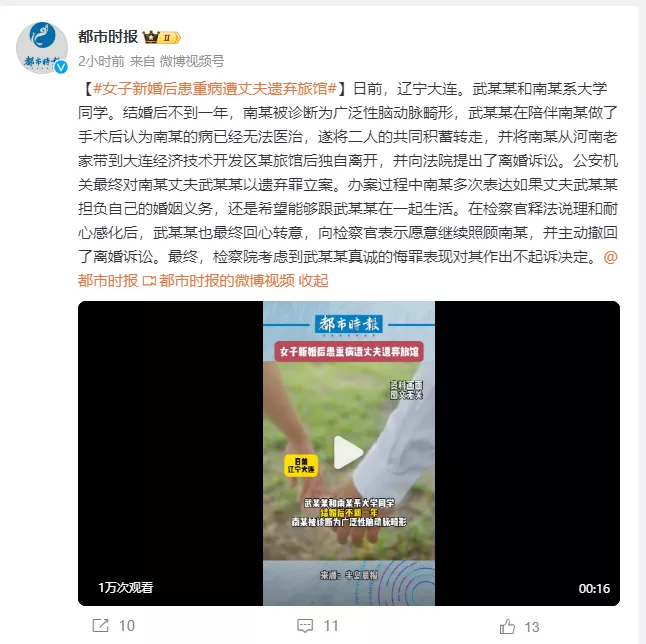
Task: Play the video with center play button
Action: click(x=348, y=452)
